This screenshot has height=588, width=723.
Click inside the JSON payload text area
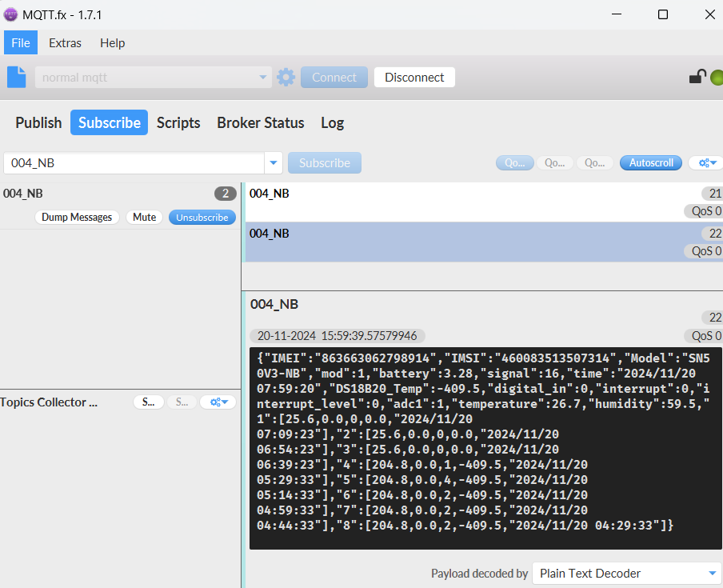click(x=486, y=448)
